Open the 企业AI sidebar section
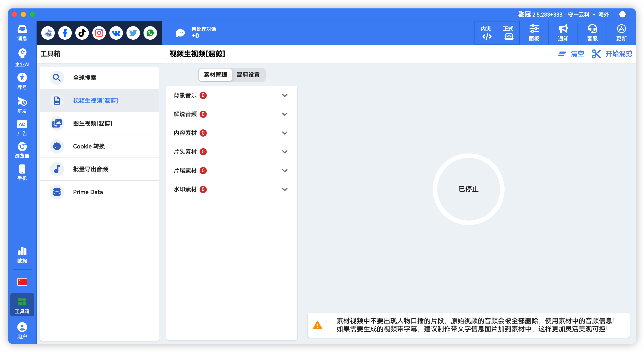The image size is (644, 352). [22, 58]
